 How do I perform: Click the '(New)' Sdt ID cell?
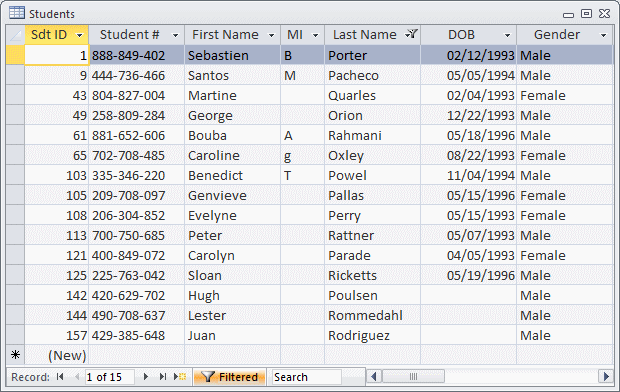[x=57, y=355]
